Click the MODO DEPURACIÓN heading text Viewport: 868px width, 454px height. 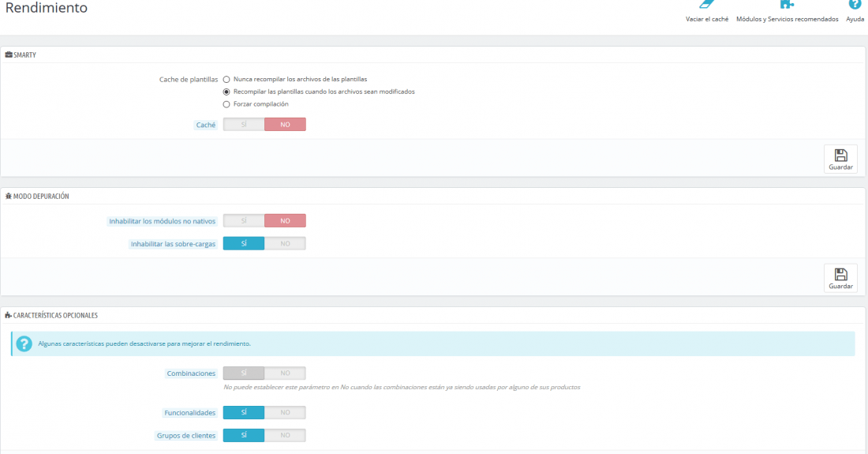click(41, 196)
